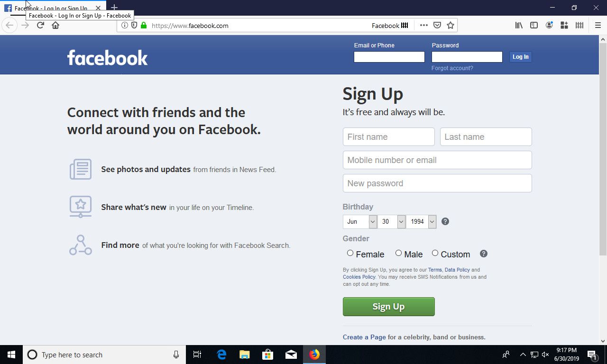Open the People icon in the taskbar
This screenshot has width=607, height=364.
506,355
